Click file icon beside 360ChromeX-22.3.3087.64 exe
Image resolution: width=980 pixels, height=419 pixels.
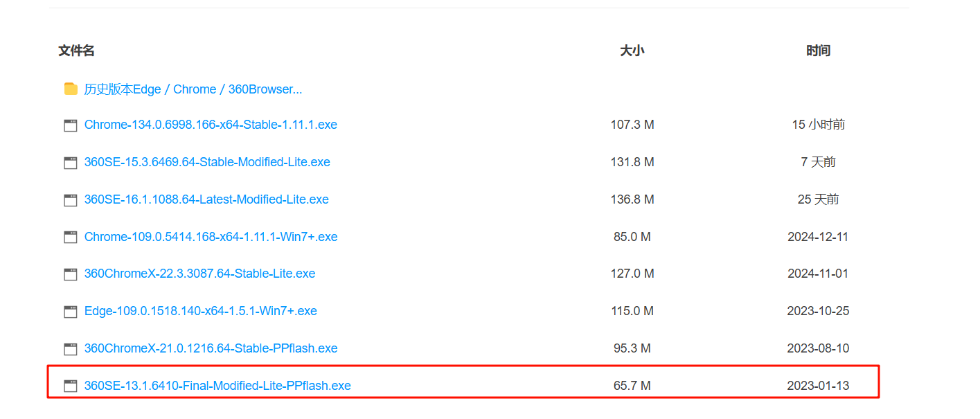point(71,274)
